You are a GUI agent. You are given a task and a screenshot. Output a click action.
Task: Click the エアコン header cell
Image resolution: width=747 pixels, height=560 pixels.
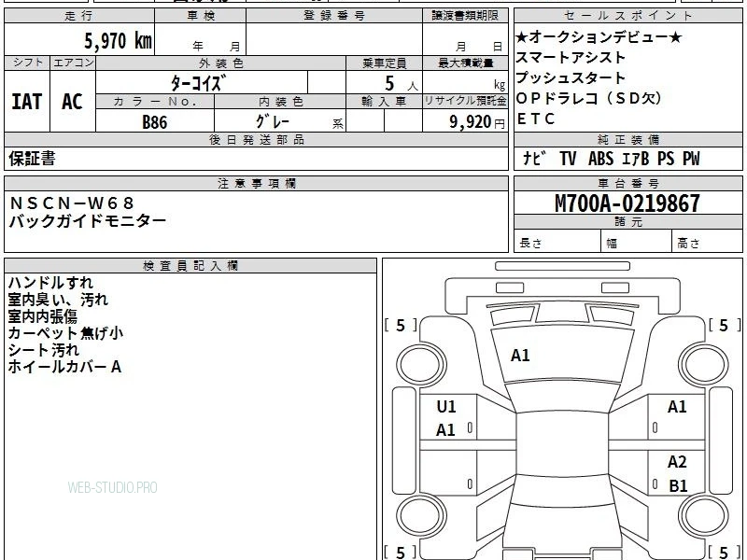point(73,63)
